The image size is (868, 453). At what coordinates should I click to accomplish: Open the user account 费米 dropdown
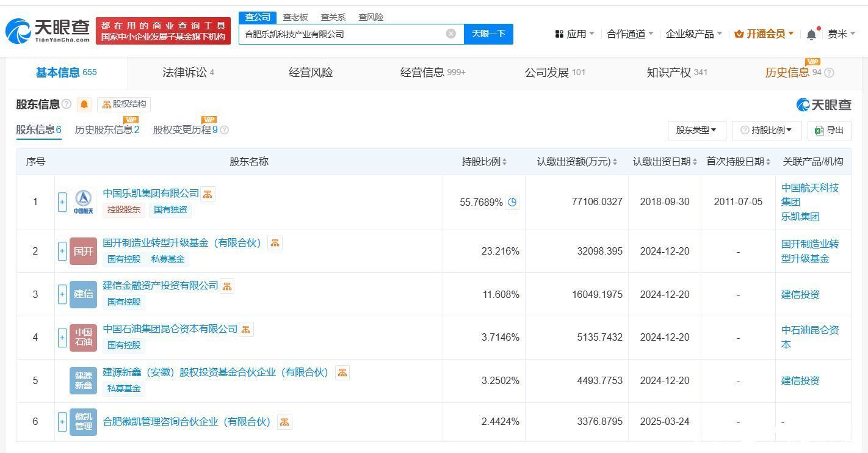842,34
